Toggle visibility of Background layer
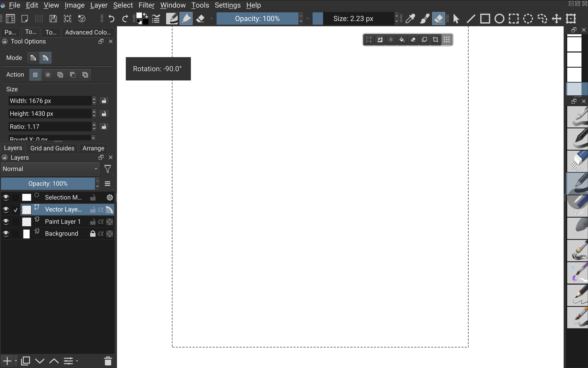The image size is (588, 368). click(6, 234)
